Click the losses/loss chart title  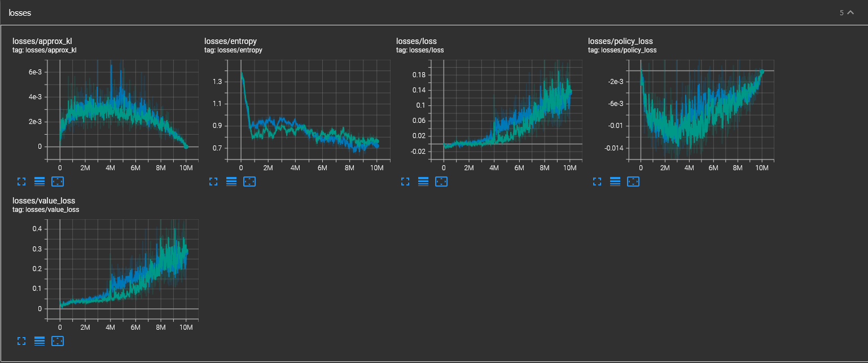coord(417,41)
